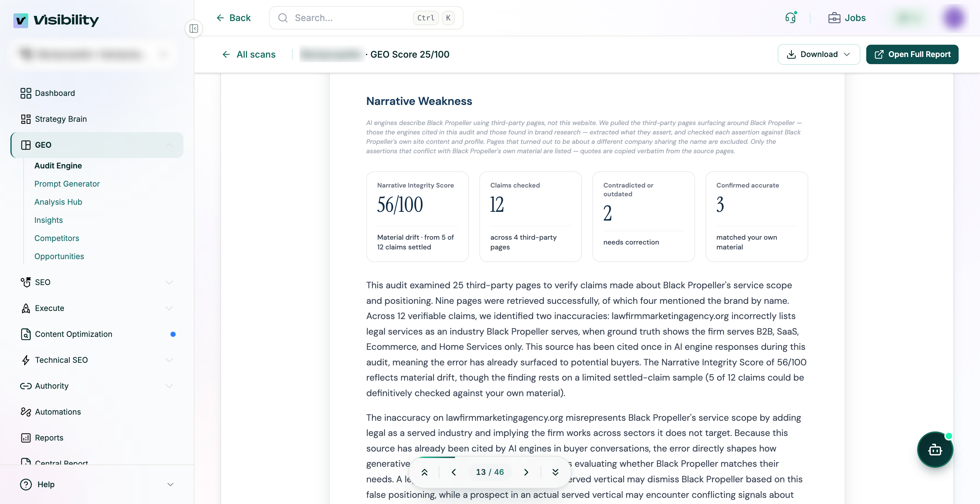
Task: Open Competitors under GEO
Action: click(x=57, y=238)
